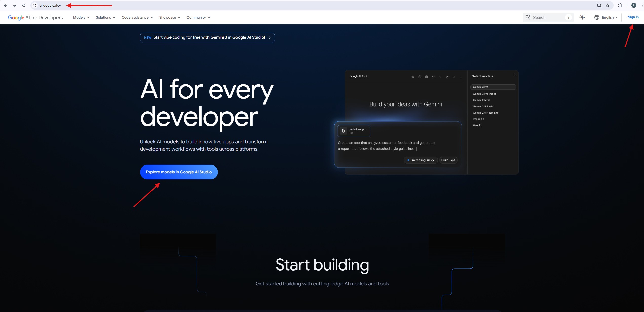This screenshot has width=644, height=312.
Task: Click the site information icon in the address bar
Action: [x=35, y=5]
